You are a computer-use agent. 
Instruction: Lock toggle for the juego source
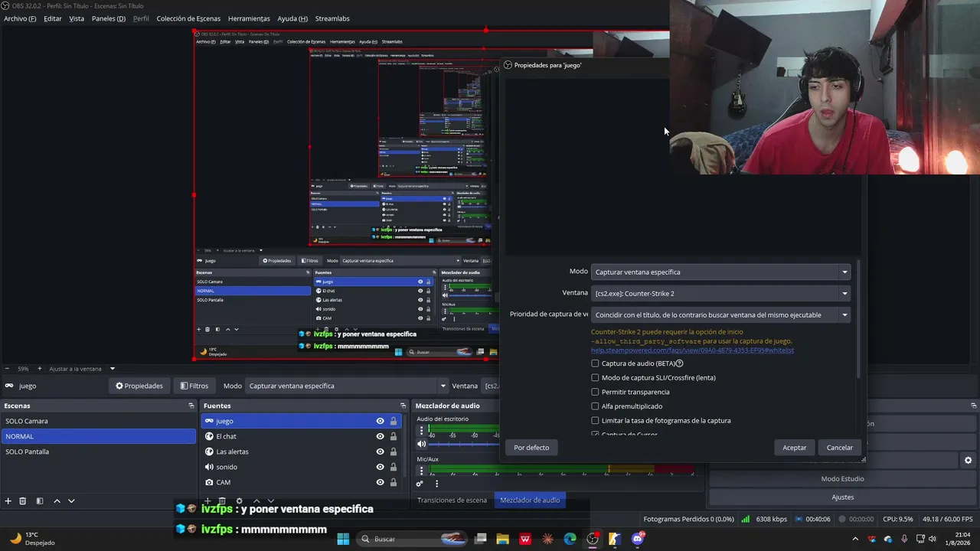(x=394, y=421)
